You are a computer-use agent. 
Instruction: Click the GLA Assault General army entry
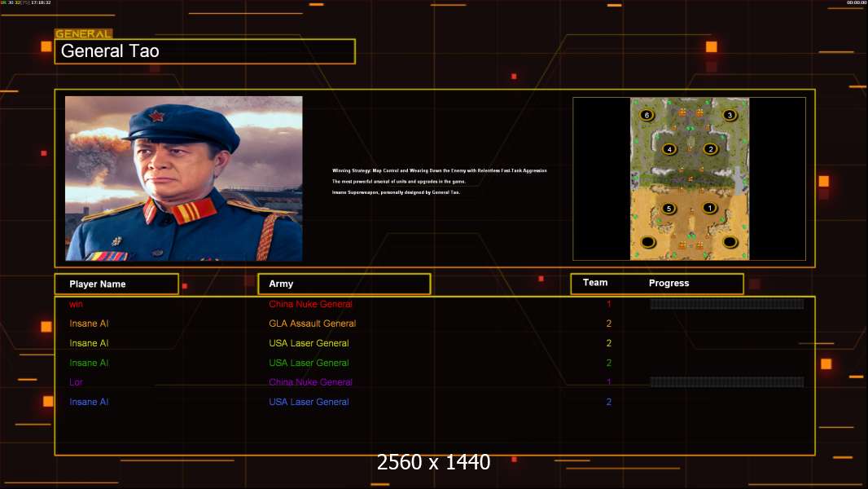312,324
